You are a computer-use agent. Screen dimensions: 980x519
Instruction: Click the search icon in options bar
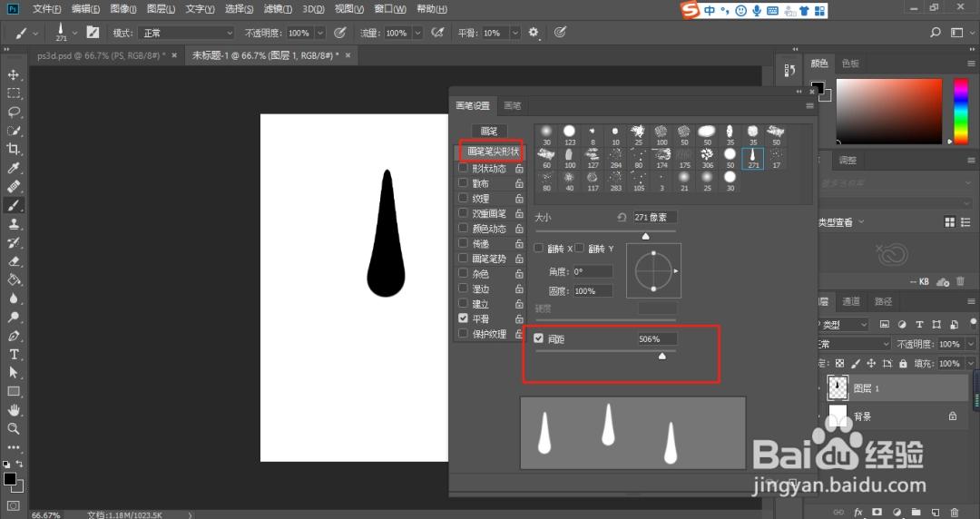(x=935, y=33)
